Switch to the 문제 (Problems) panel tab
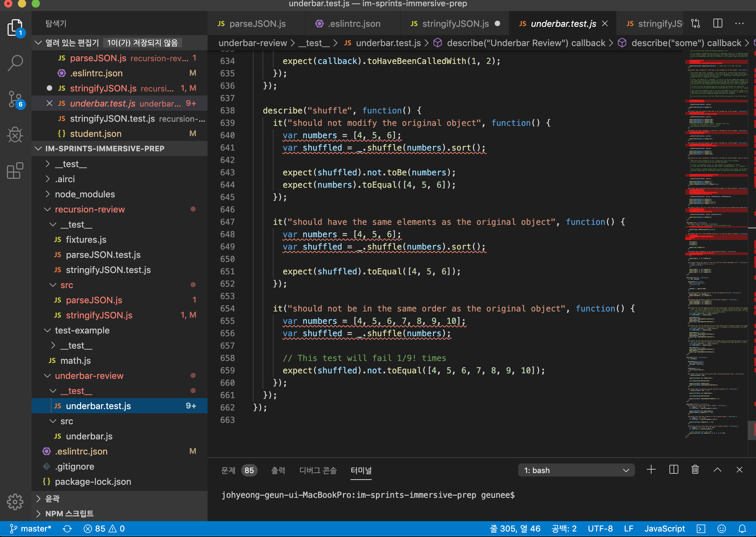The height and width of the screenshot is (537, 756). tap(229, 470)
